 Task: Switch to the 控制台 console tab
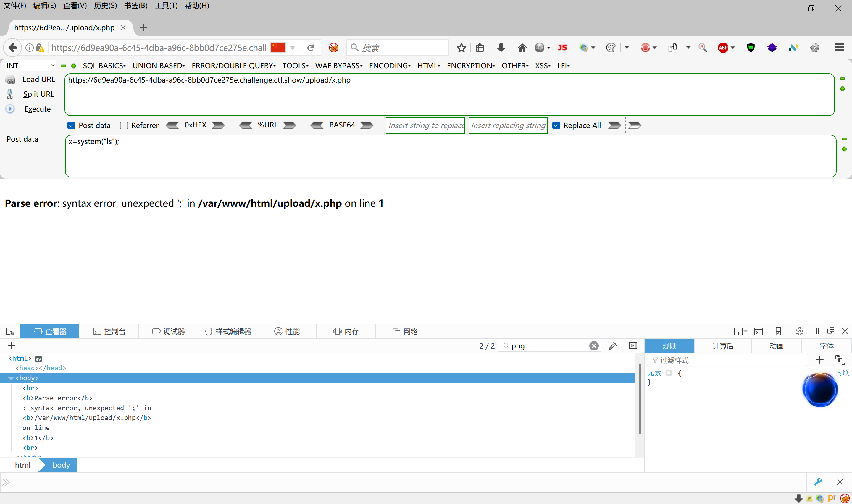pyautogui.click(x=109, y=332)
